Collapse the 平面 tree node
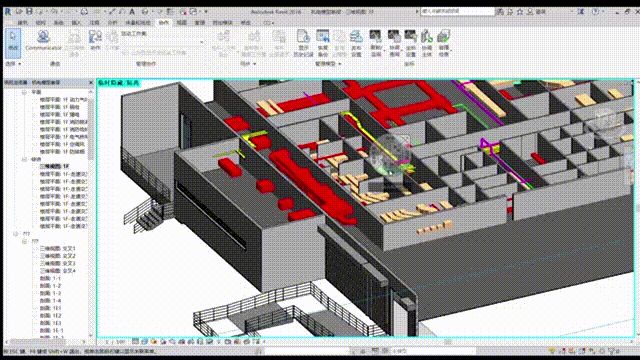 (x=24, y=92)
